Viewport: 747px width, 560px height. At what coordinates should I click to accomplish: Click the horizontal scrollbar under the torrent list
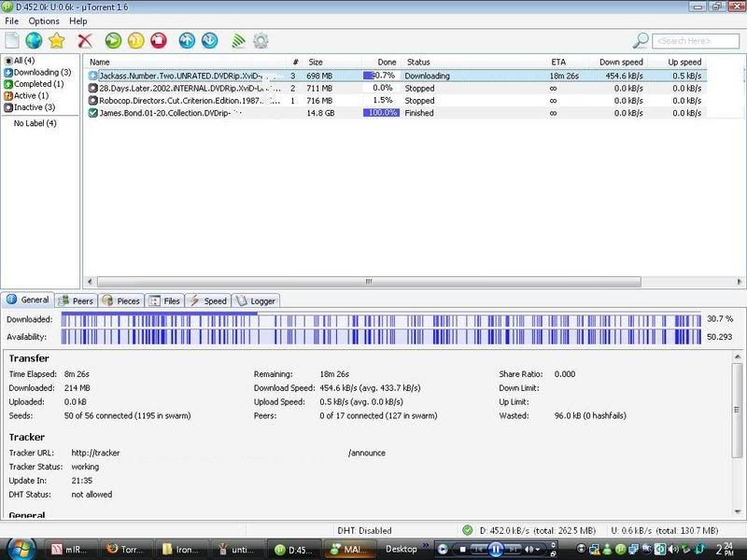coord(369,282)
